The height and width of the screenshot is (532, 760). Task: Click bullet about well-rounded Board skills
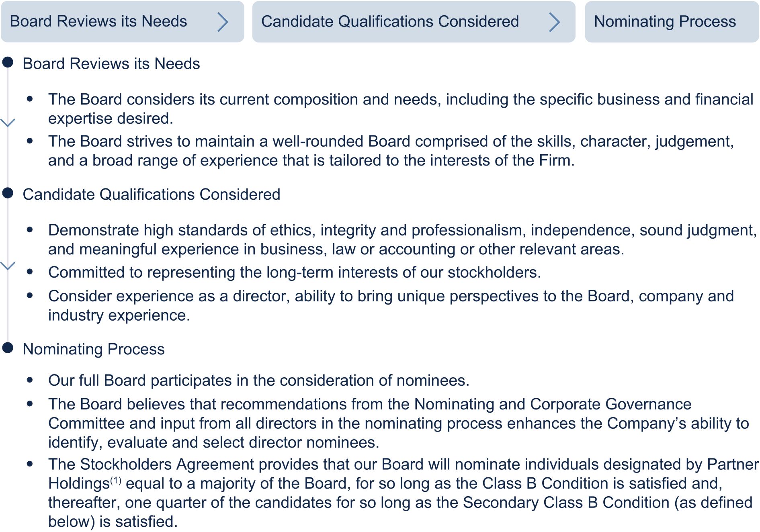pos(391,151)
